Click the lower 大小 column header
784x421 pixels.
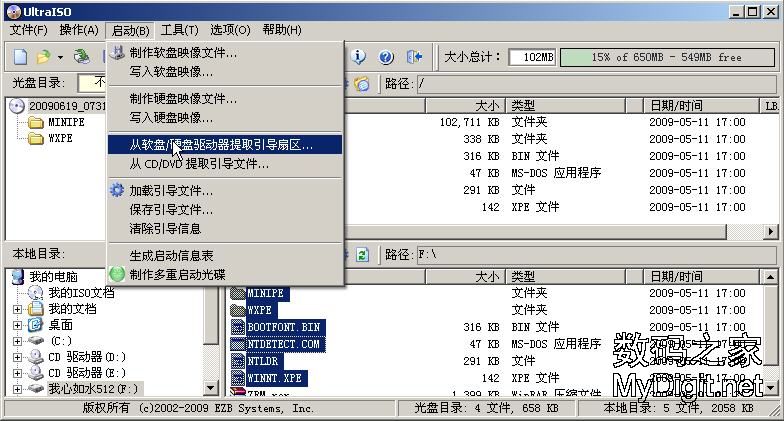pyautogui.click(x=465, y=276)
